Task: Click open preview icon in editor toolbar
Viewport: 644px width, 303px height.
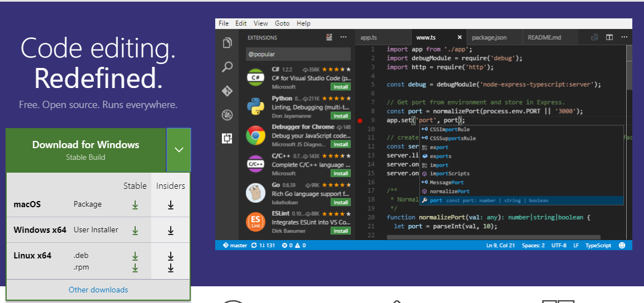Action: (595, 37)
